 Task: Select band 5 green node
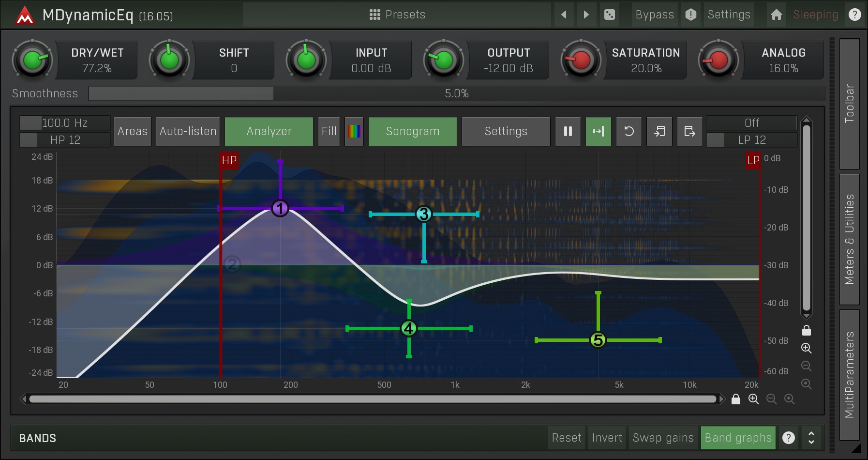click(x=598, y=340)
